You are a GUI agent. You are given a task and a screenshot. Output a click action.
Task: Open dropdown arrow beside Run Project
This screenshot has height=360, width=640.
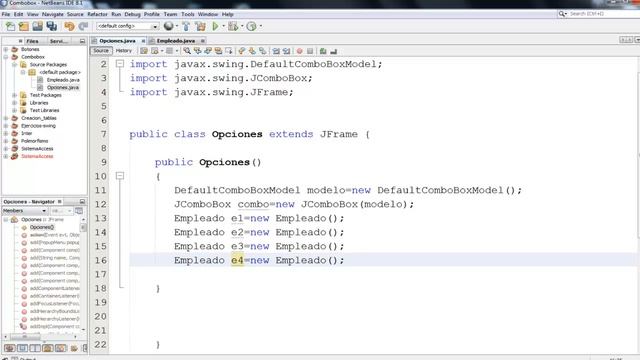pyautogui.click(x=223, y=27)
